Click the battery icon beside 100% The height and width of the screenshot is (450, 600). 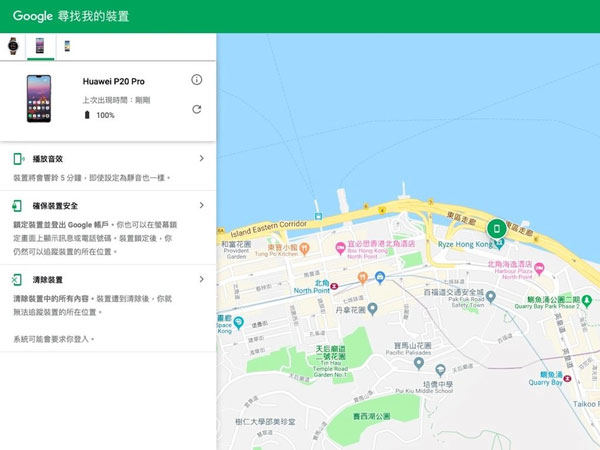point(87,115)
